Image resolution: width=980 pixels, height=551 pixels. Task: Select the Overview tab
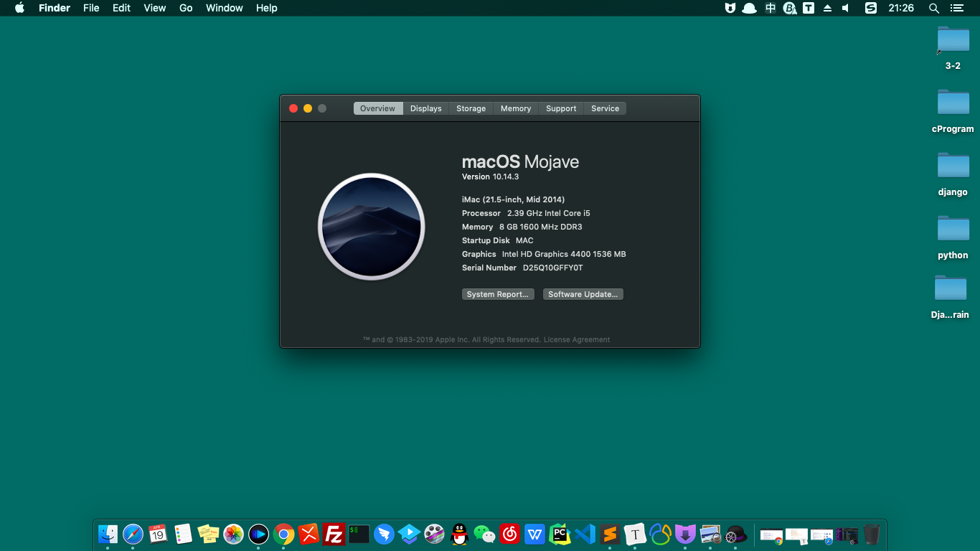(377, 108)
